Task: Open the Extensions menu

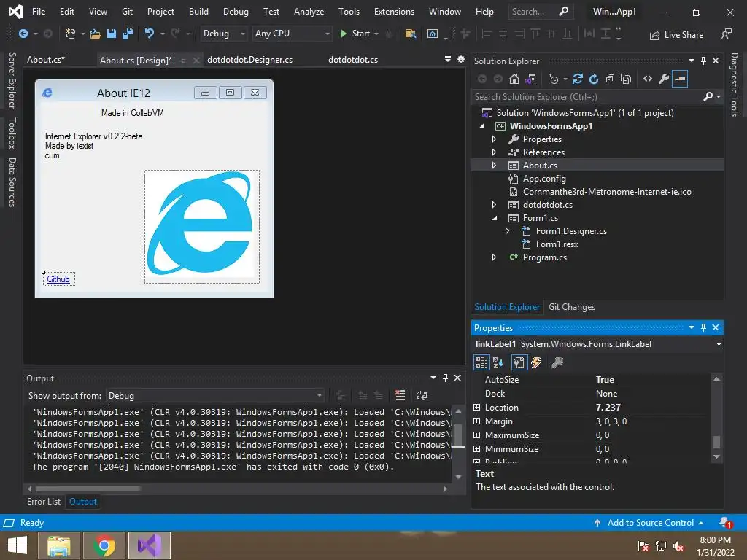Action: point(394,12)
